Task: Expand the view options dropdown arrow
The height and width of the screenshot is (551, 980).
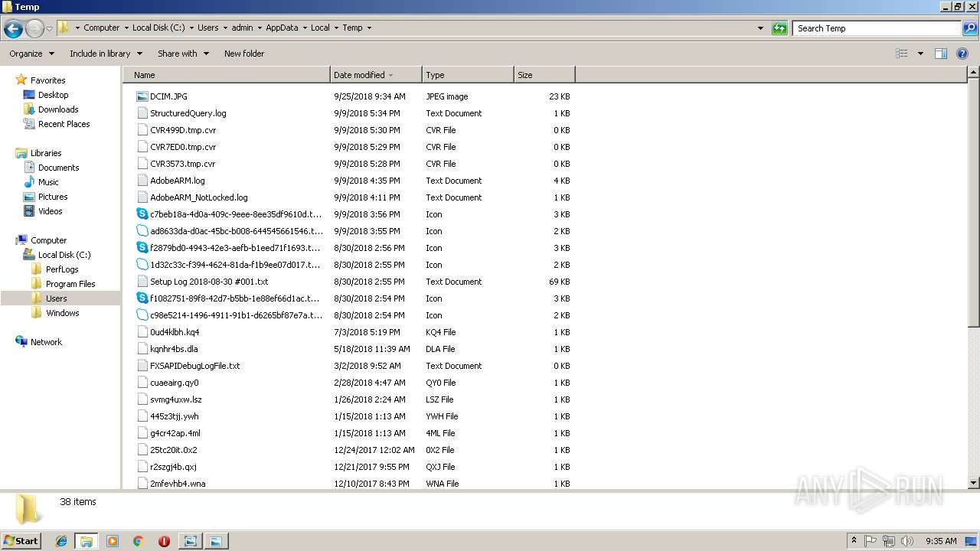Action: [920, 54]
